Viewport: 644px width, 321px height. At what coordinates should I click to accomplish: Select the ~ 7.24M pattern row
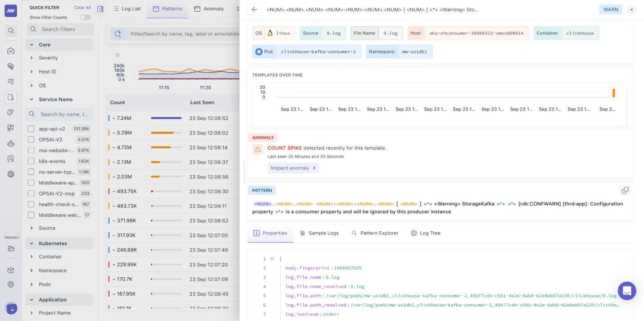(x=173, y=118)
